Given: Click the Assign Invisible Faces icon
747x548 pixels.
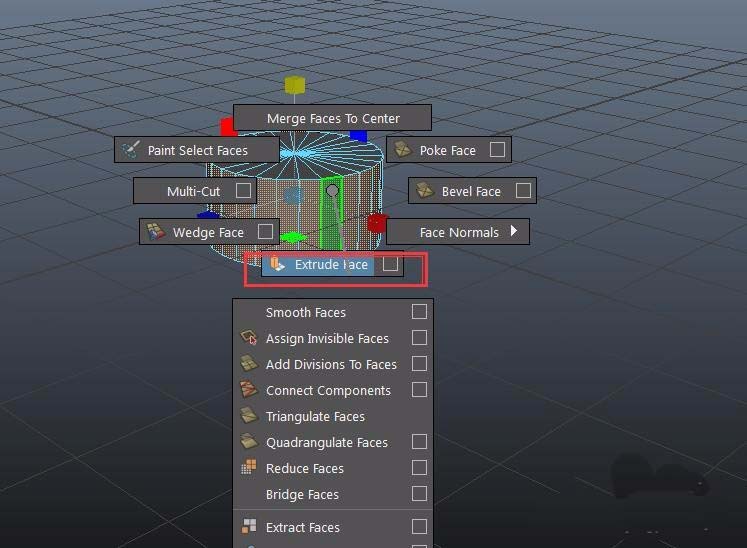Looking at the screenshot, I should point(249,338).
